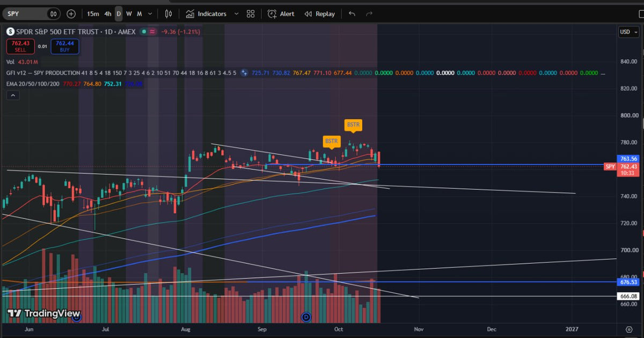Click the 762.43 SELL button
644x338 pixels.
tap(20, 47)
